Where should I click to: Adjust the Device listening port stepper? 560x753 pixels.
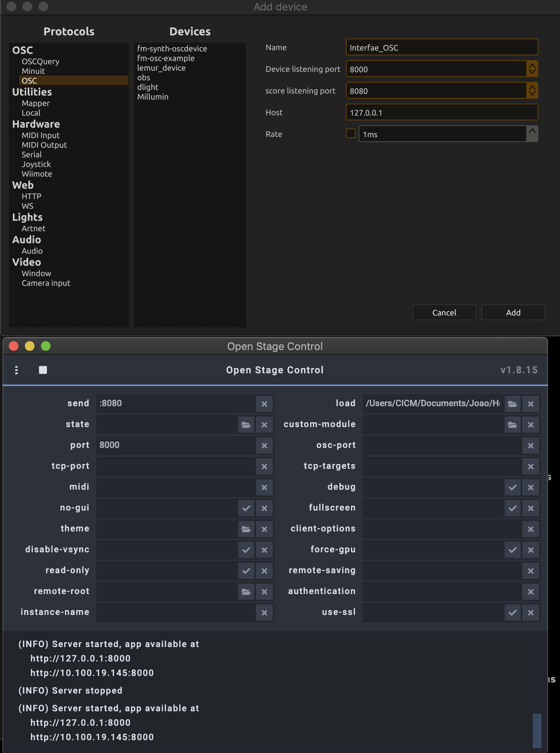pyautogui.click(x=532, y=69)
